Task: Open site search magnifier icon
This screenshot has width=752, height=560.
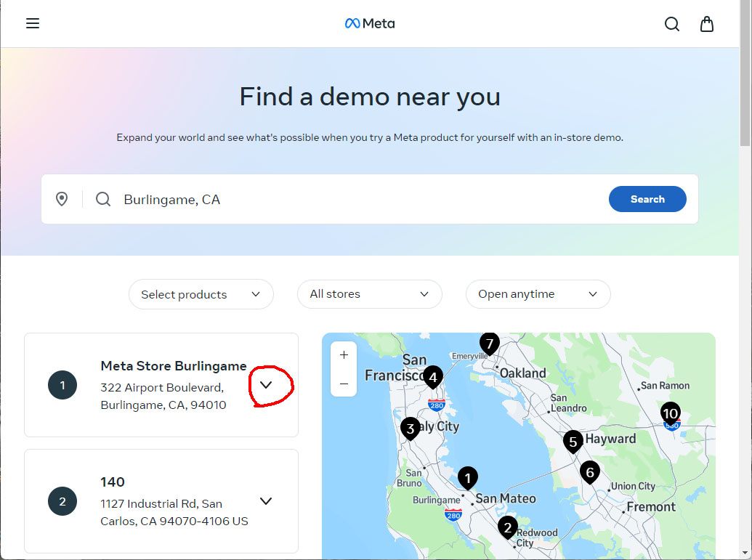Action: click(x=672, y=24)
